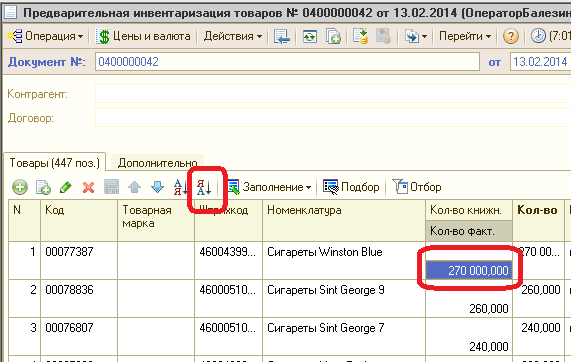571x362 pixels.
Task: Open the create-based-on icon dropdown
Action: (x=416, y=36)
